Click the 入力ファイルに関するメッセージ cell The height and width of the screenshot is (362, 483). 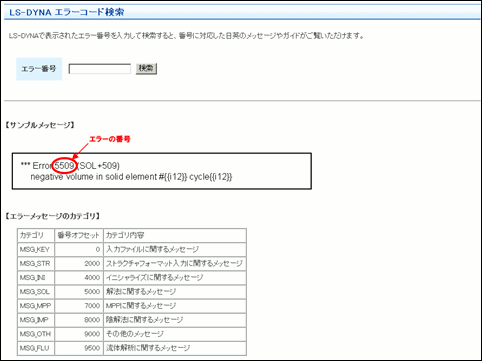pyautogui.click(x=175, y=249)
